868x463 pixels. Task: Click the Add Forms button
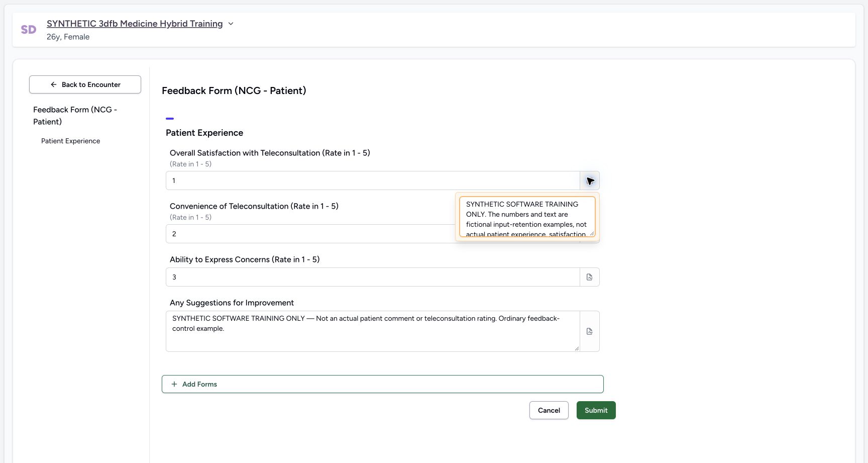tap(382, 384)
